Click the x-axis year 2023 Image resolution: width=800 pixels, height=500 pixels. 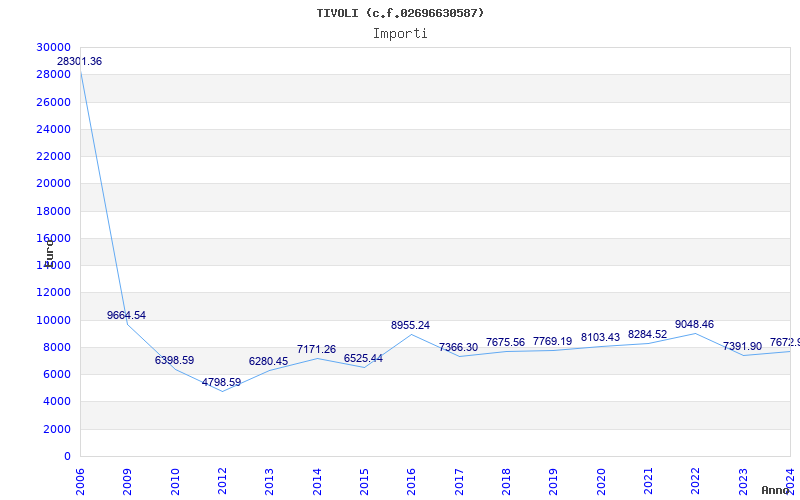(x=743, y=481)
